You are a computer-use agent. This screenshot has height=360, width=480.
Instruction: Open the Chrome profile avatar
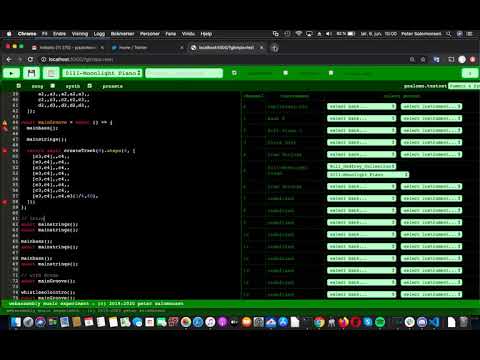(x=462, y=59)
